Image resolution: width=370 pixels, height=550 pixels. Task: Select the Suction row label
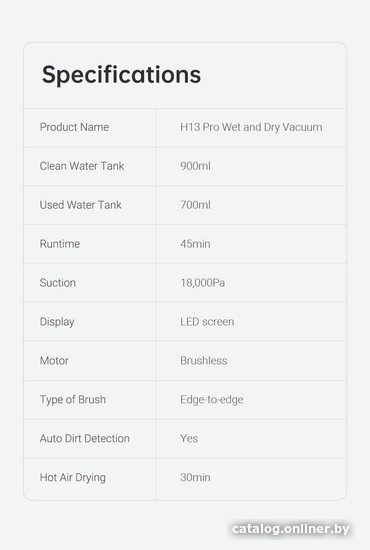click(58, 283)
